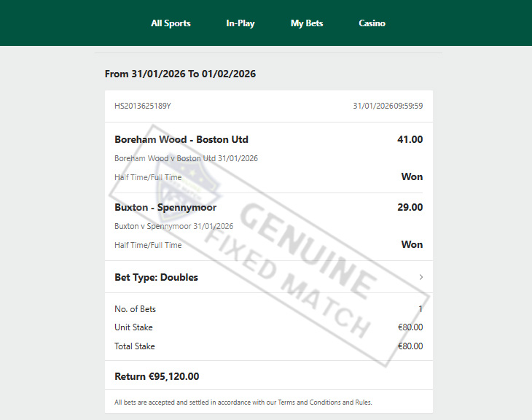This screenshot has width=532, height=420.
Task: Click the Bet Type: Doubles label
Action: coord(156,277)
